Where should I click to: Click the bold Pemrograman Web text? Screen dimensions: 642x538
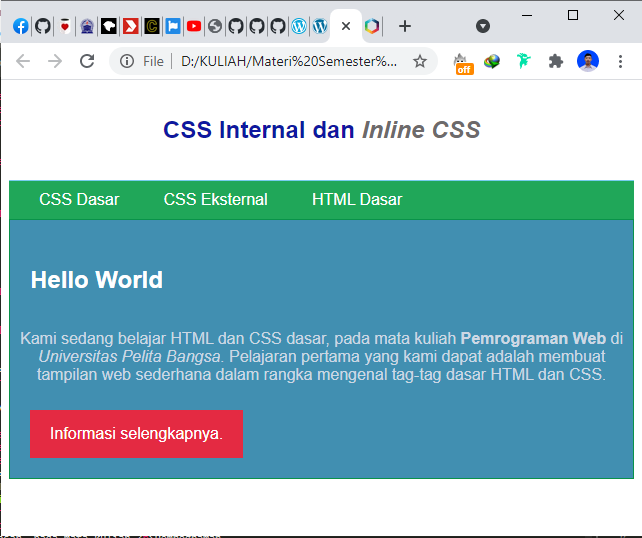click(x=533, y=339)
